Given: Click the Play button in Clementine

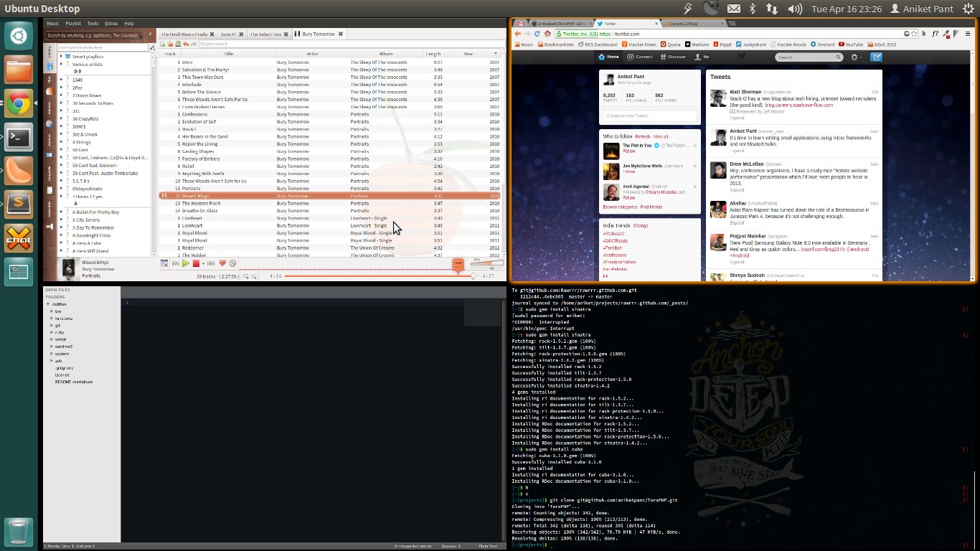Looking at the screenshot, I should tap(185, 263).
